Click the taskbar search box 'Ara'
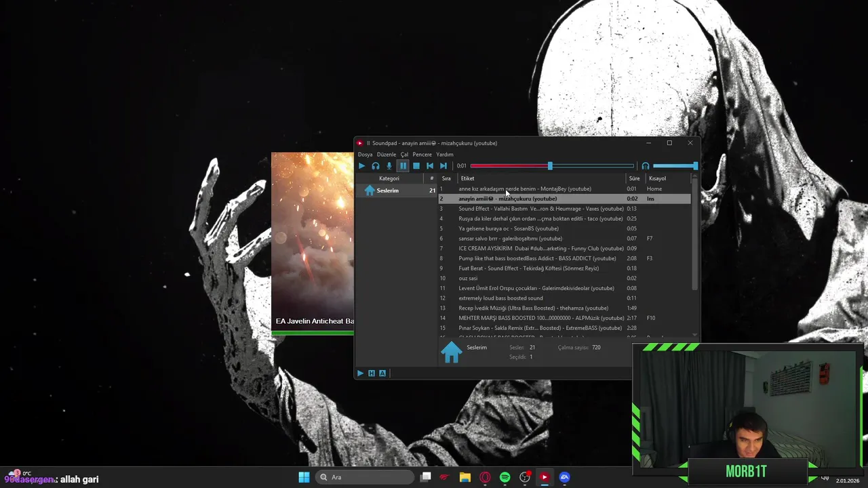Screen dimensions: 868x488 pyautogui.click(x=366, y=477)
